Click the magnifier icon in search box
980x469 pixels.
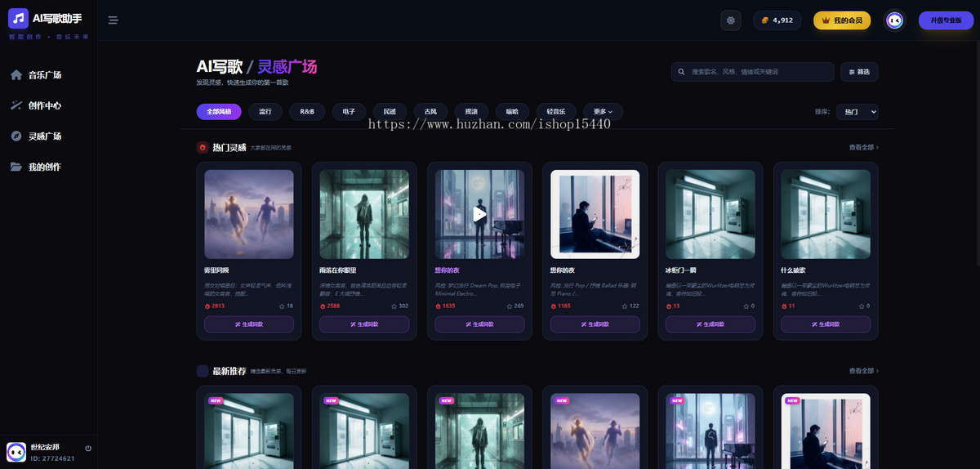point(682,72)
